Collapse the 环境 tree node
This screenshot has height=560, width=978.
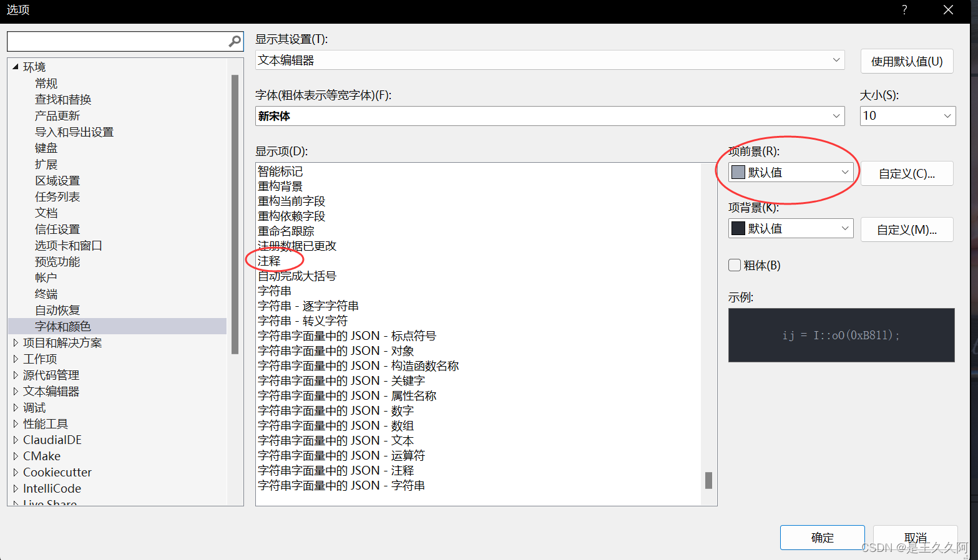click(15, 67)
